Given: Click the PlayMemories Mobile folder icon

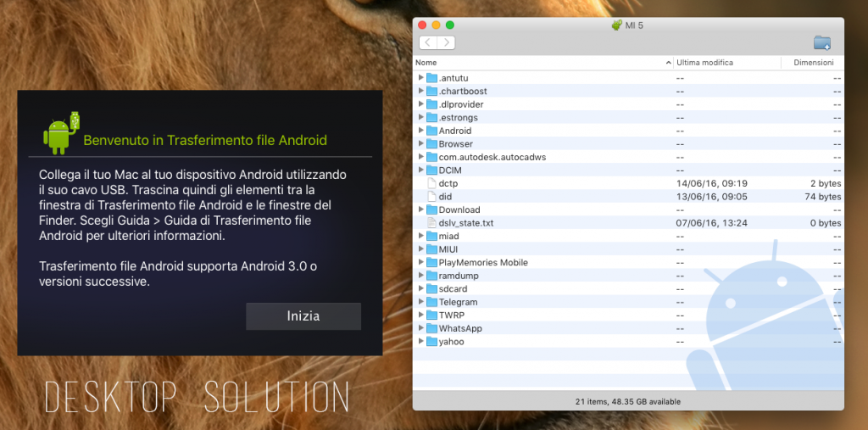Looking at the screenshot, I should coord(431,262).
